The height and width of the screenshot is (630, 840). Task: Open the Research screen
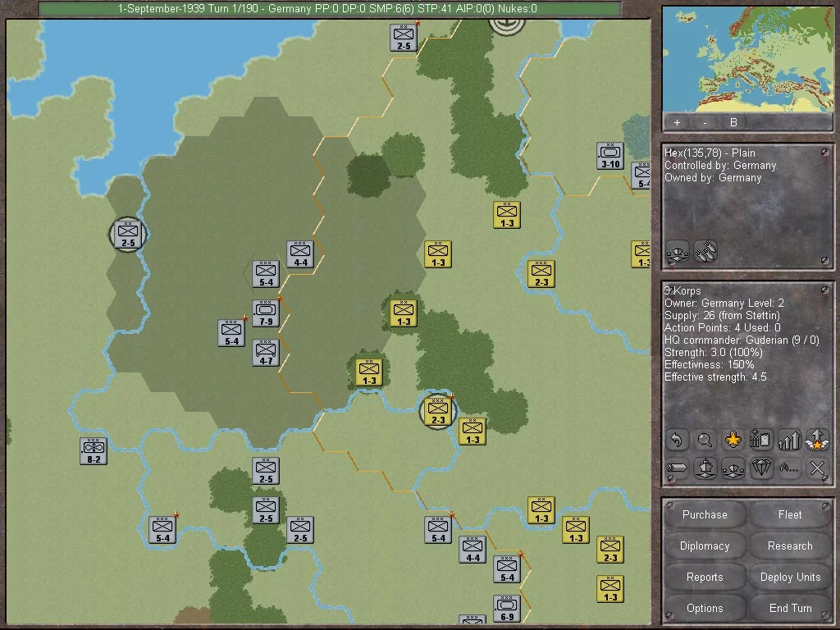[790, 546]
